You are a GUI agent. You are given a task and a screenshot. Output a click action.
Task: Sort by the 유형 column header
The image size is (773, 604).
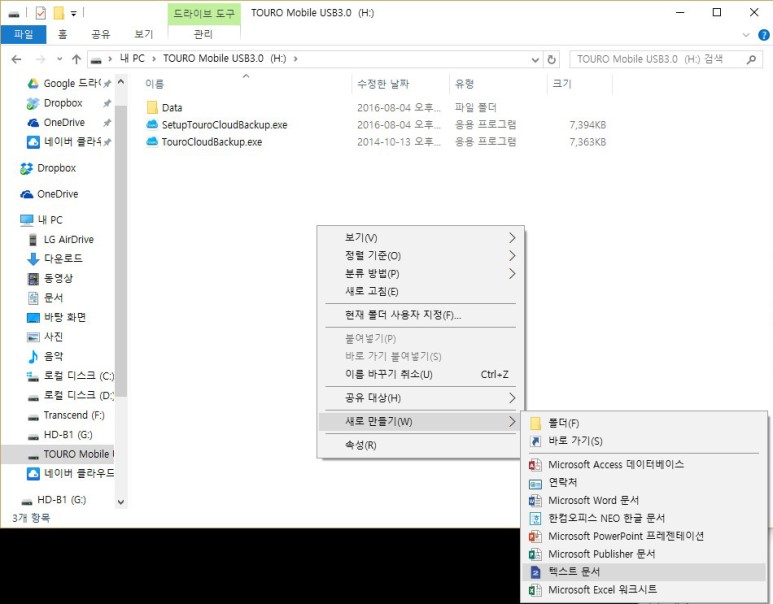[x=498, y=84]
